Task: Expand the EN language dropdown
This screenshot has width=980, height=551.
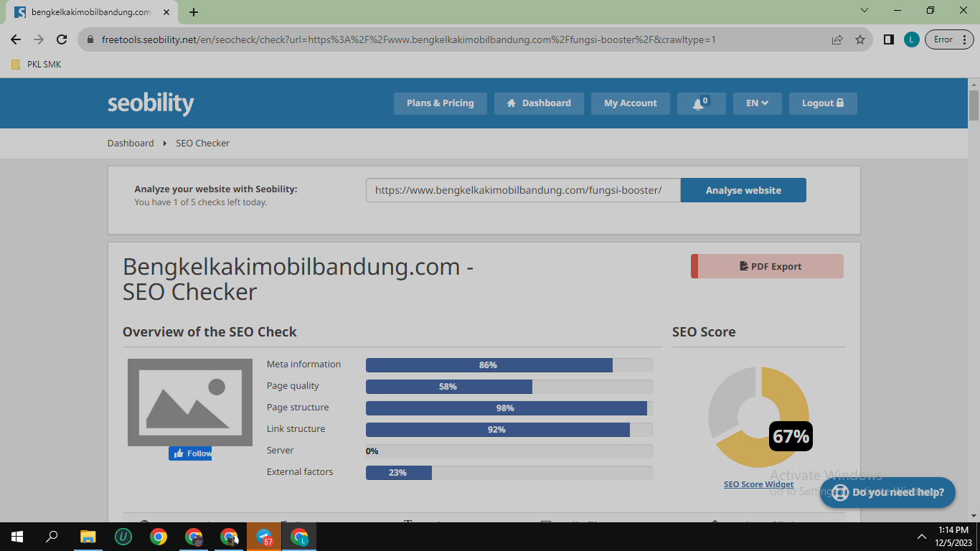Action: [x=757, y=103]
